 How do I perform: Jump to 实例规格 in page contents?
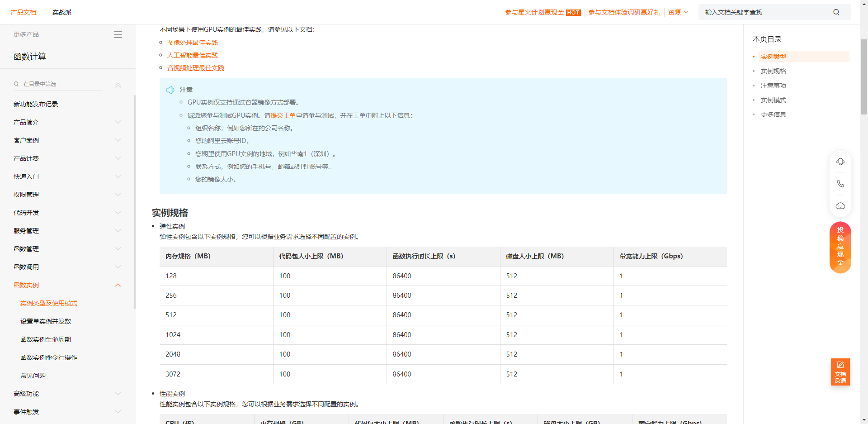pyautogui.click(x=773, y=71)
